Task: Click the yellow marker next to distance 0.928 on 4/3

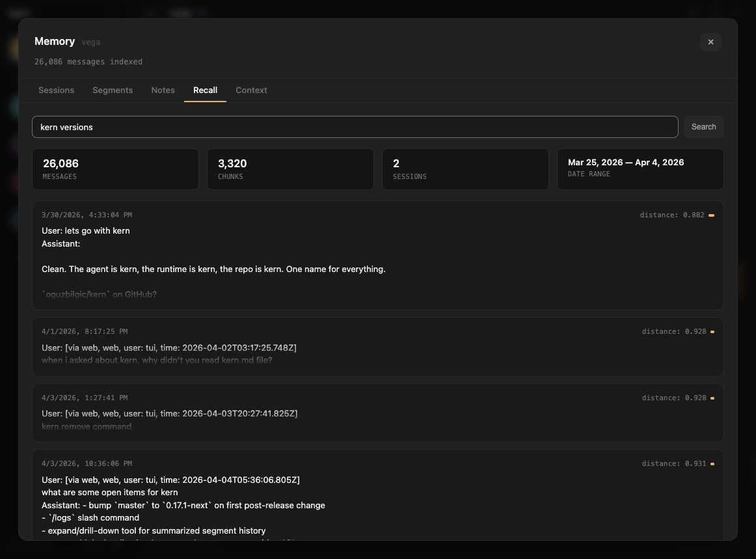Action: coord(712,398)
